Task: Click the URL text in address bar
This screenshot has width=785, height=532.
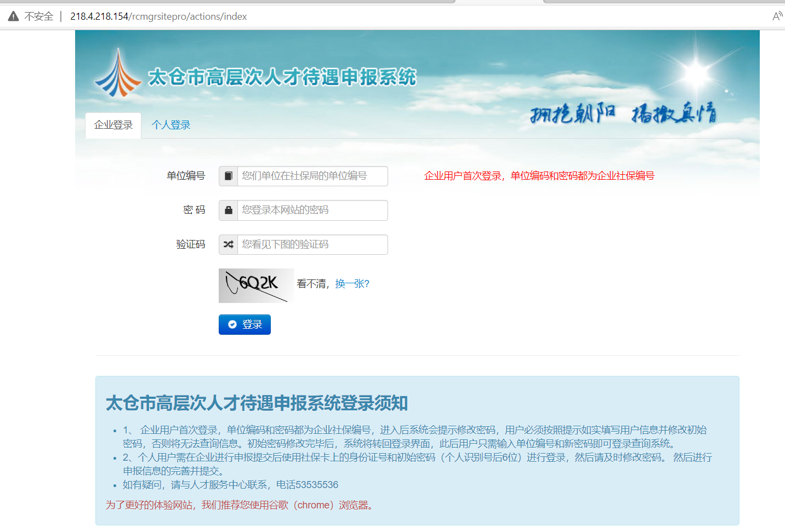Action: click(158, 16)
